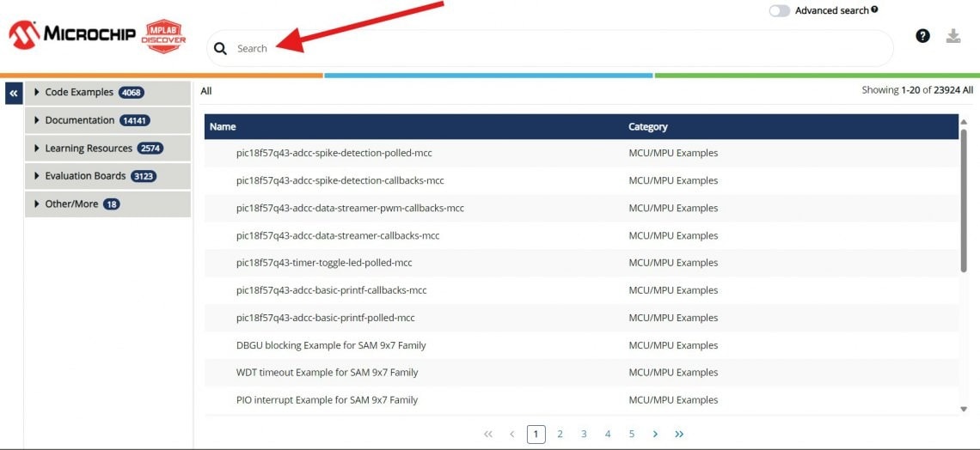980x450 pixels.
Task: Expand the Documentation category
Action: pyautogui.click(x=80, y=120)
